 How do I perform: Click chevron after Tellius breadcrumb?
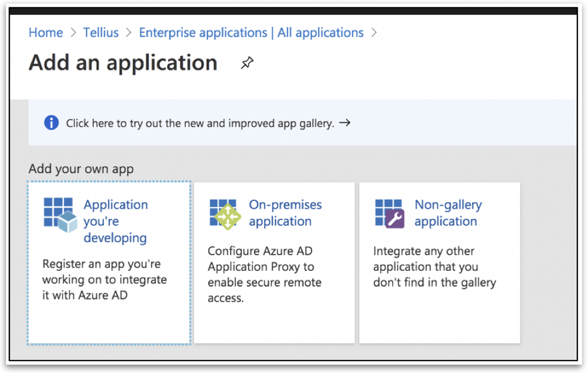(x=128, y=33)
